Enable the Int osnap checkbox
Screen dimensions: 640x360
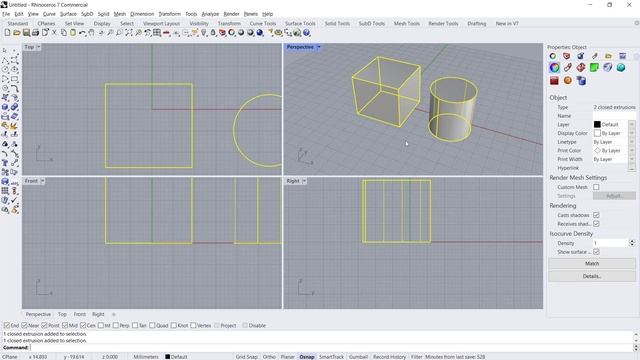[x=101, y=325]
